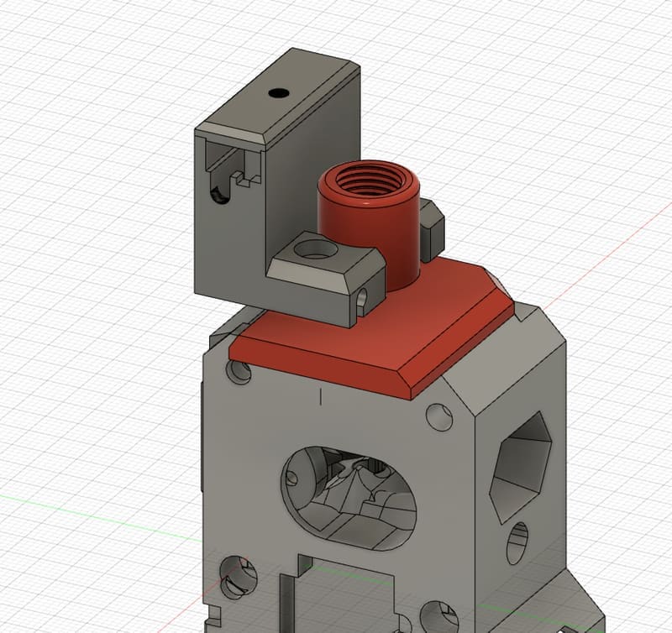Pick the small black hole on bracket top

point(278,92)
